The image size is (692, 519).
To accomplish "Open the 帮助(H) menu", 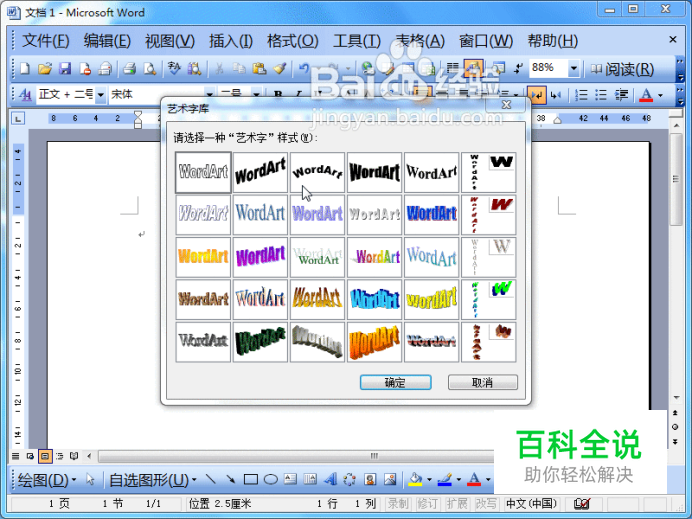I will [553, 41].
